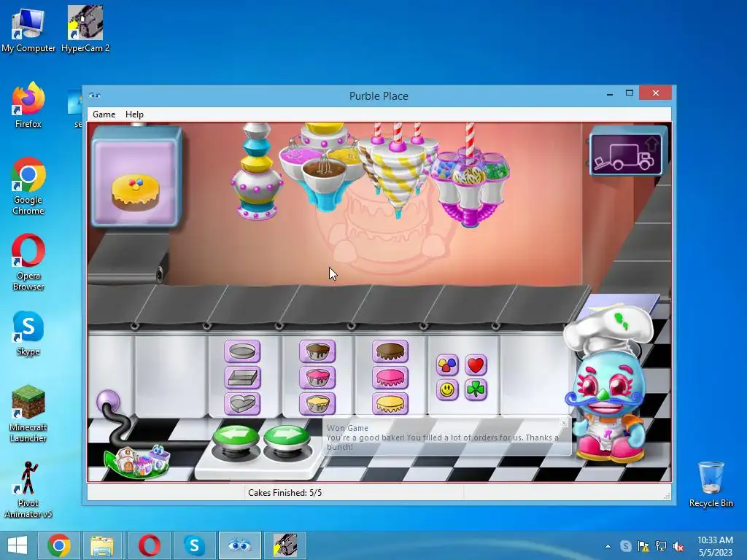Click Cakes Finished: 5/5 status text
This screenshot has height=560, width=747.
(x=285, y=493)
